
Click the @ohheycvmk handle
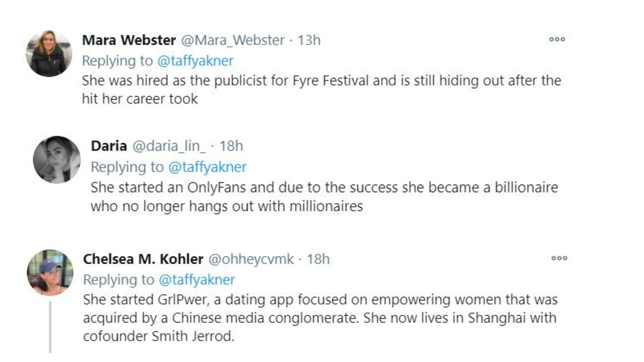(251, 259)
